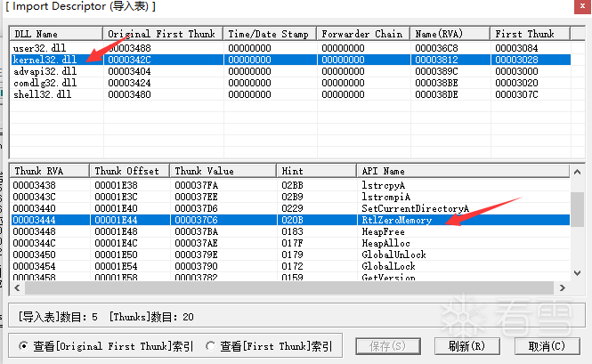Select HeapFree API entry
Screen dimensions: 592x364
tap(383, 232)
